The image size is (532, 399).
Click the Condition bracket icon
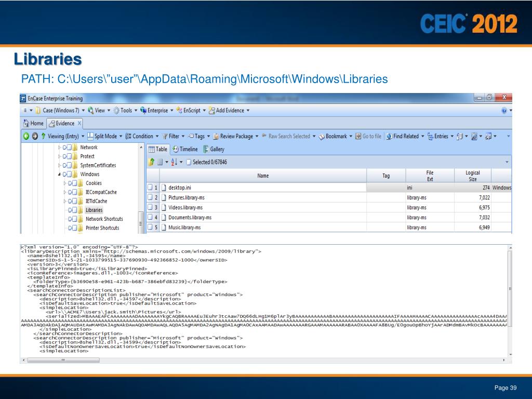tap(128, 136)
